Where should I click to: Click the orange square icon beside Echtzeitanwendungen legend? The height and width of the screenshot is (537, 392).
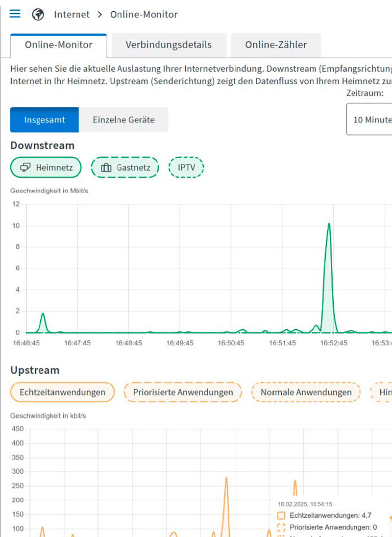pyautogui.click(x=282, y=515)
